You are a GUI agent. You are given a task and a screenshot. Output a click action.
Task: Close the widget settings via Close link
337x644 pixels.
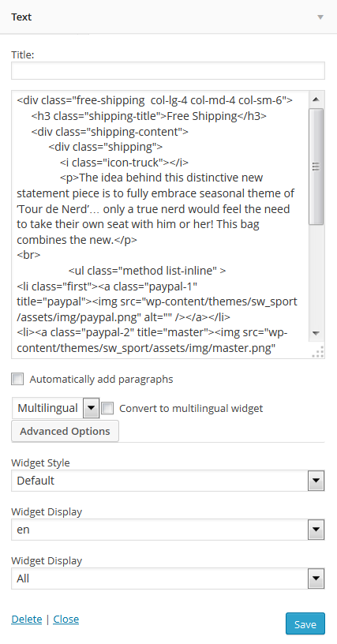(x=66, y=619)
